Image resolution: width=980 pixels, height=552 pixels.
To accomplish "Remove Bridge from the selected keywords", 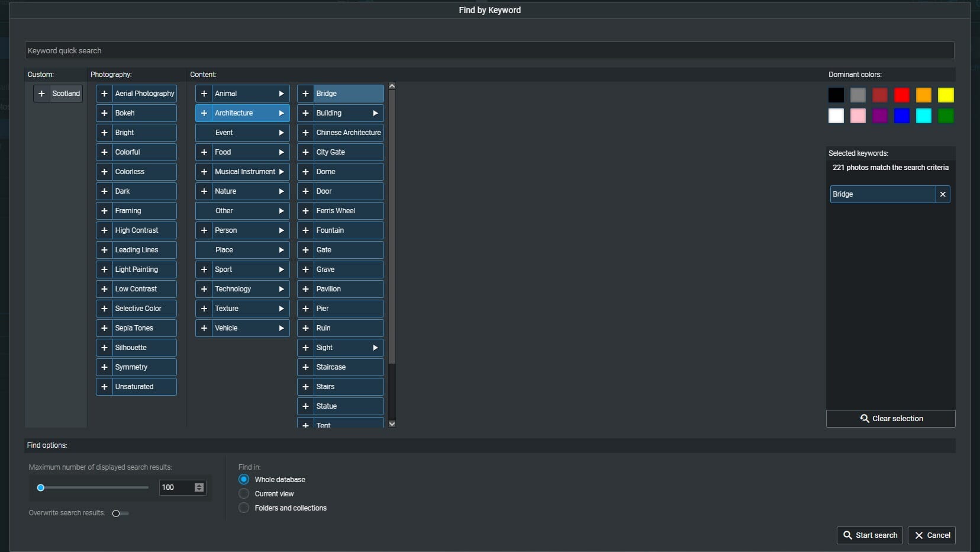I will [943, 194].
